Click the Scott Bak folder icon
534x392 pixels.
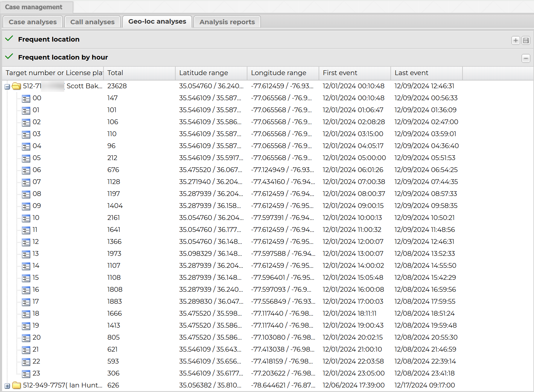click(16, 86)
